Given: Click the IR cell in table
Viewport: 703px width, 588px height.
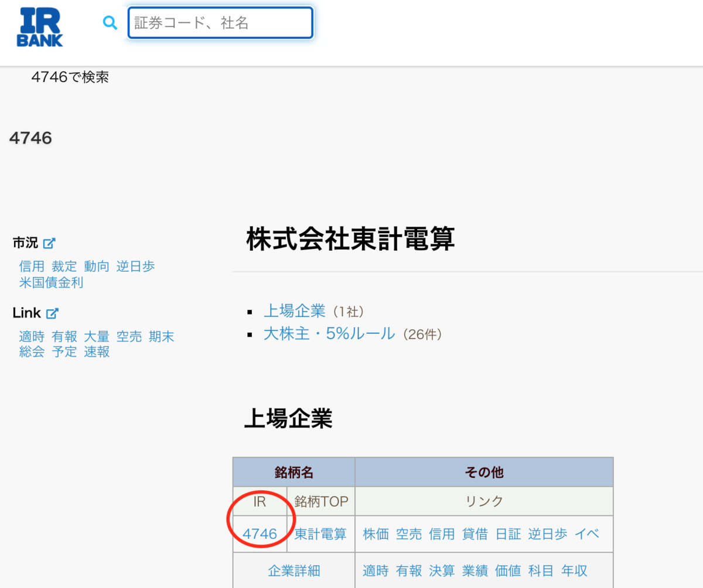Looking at the screenshot, I should coord(260,501).
